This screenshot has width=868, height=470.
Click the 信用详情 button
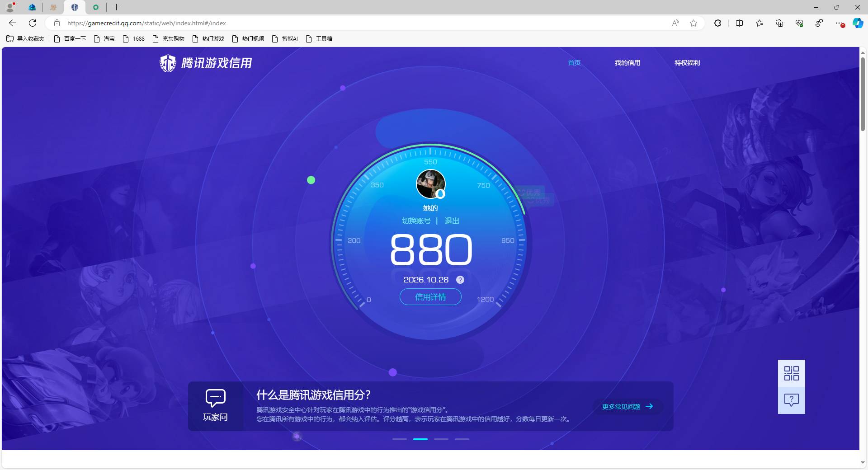point(430,297)
